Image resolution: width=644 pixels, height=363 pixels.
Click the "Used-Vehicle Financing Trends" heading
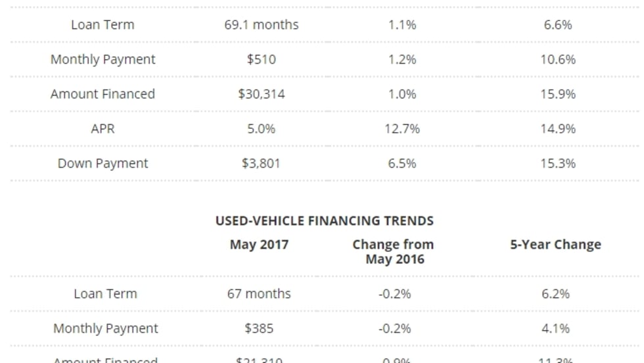coord(324,221)
